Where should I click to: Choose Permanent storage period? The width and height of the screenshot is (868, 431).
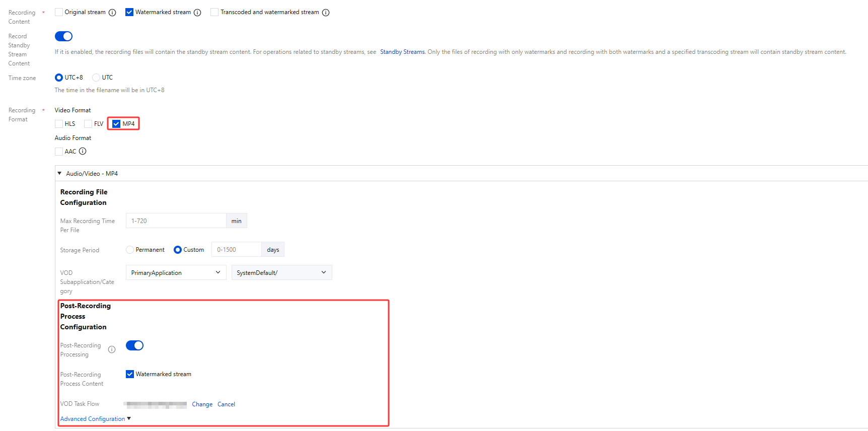pyautogui.click(x=130, y=250)
